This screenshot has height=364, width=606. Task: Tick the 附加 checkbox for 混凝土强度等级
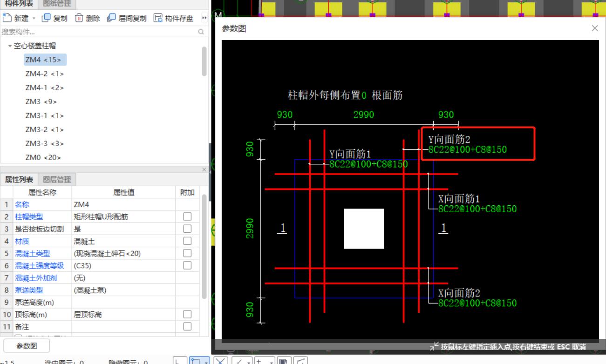(187, 265)
